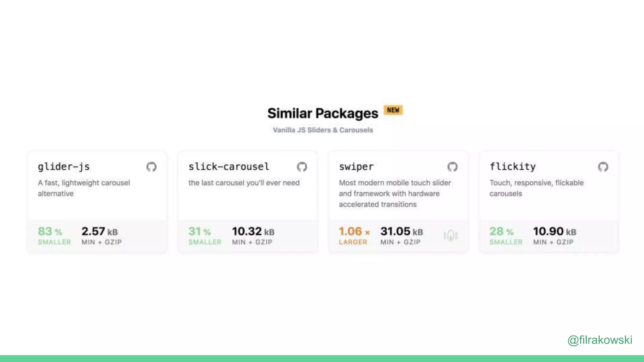Image resolution: width=644 pixels, height=362 pixels.
Task: Click the flickity GitHub icon
Action: pos(603,167)
